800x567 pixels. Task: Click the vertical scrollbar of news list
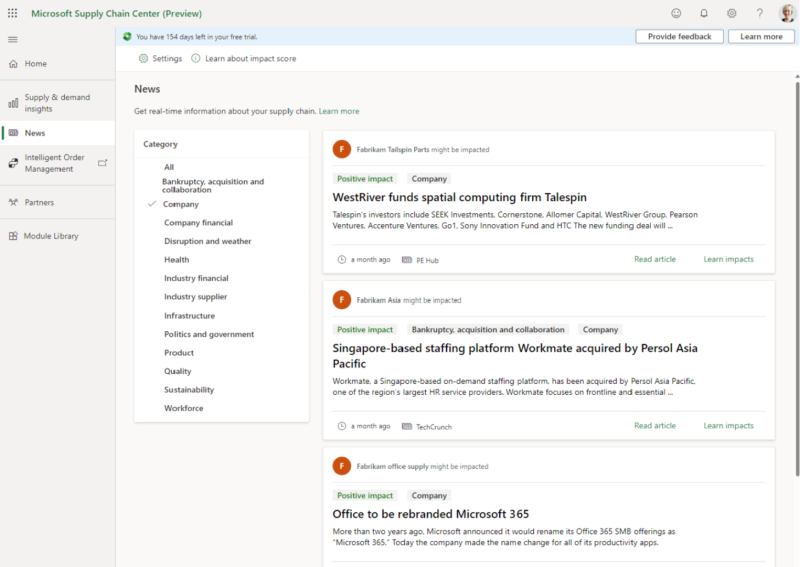coord(797,278)
